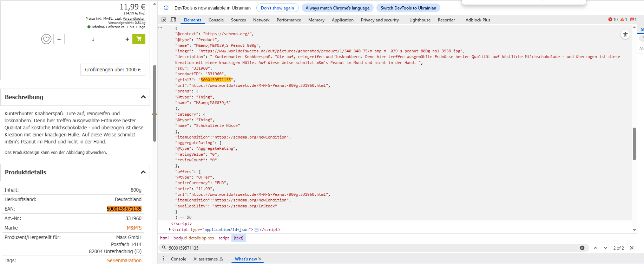Open the Application tab

click(343, 20)
